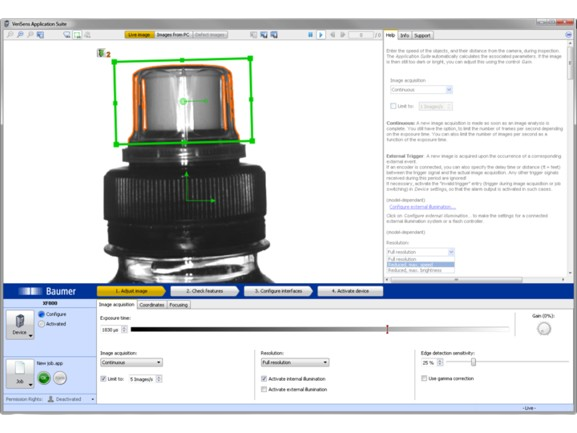Open the Resolution Full resolution dropdown at bottom
This screenshot has height=433, width=577.
pyautogui.click(x=295, y=362)
